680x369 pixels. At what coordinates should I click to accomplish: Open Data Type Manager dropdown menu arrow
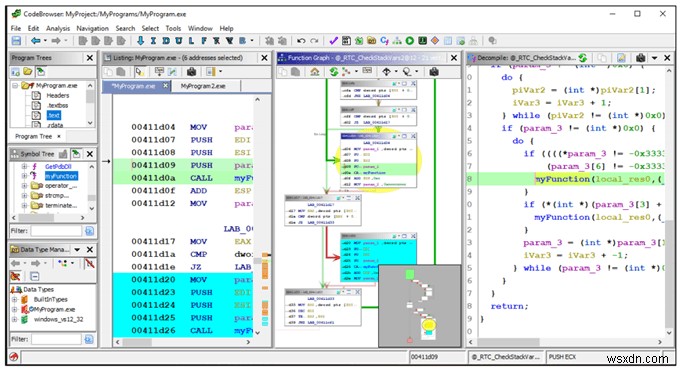[77, 250]
